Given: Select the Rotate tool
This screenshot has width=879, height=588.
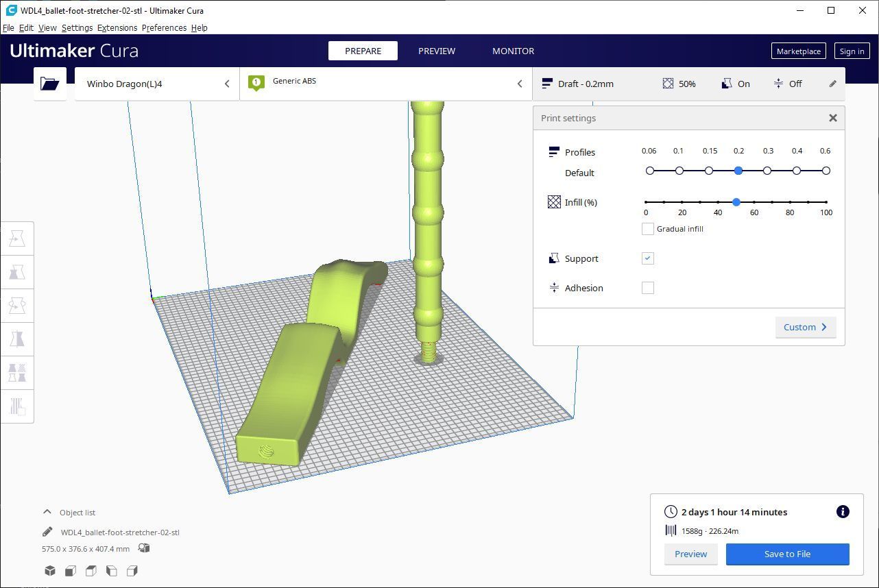Looking at the screenshot, I should tap(17, 306).
